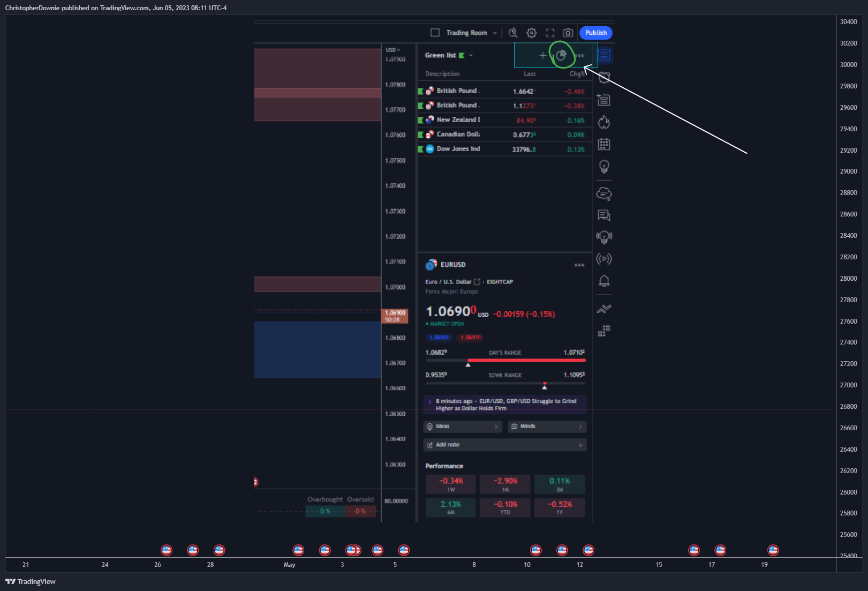The height and width of the screenshot is (591, 868).
Task: Open EURUSD details three-dot menu
Action: point(579,265)
